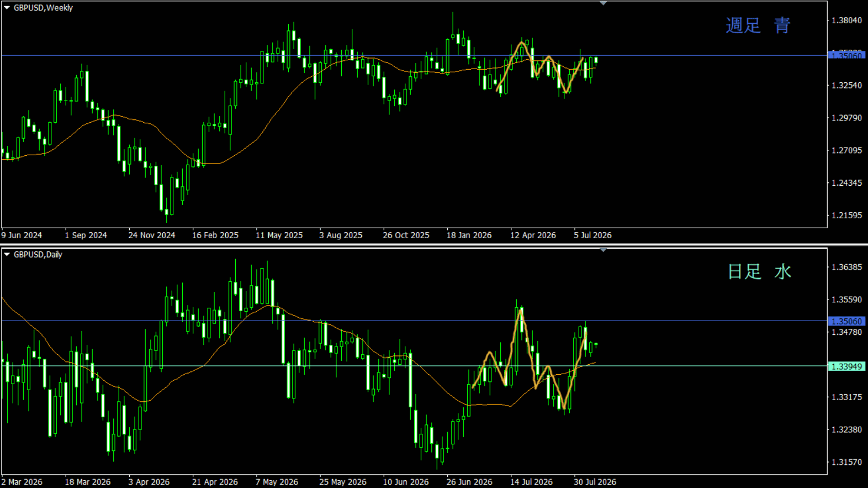Select the chart shift marker on Weekly chart
Viewport: 868px width, 488px height.
(x=604, y=3)
